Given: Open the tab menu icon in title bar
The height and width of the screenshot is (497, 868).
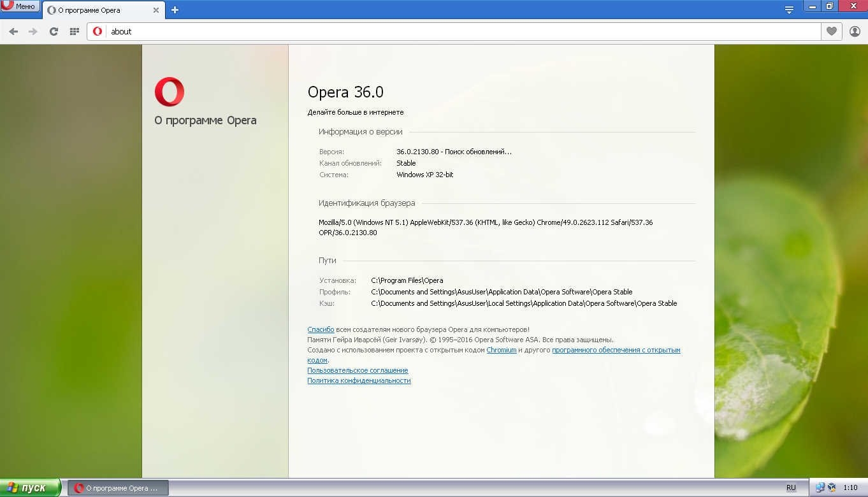Looking at the screenshot, I should (x=789, y=10).
